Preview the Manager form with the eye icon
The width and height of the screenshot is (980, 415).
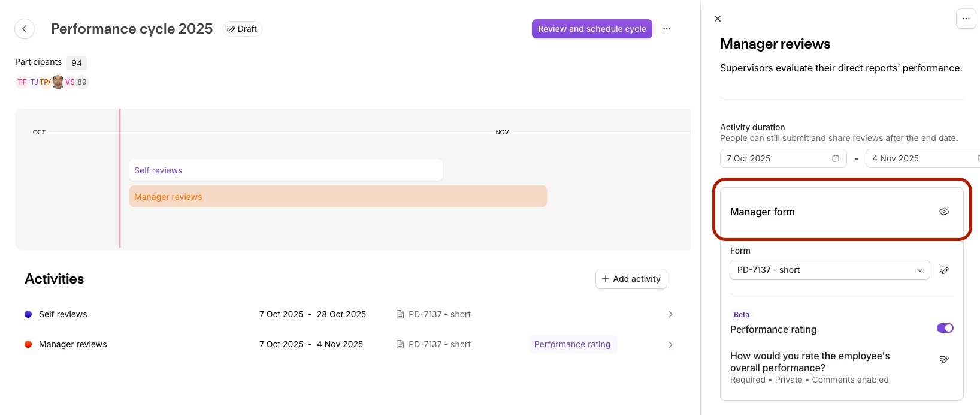[944, 212]
